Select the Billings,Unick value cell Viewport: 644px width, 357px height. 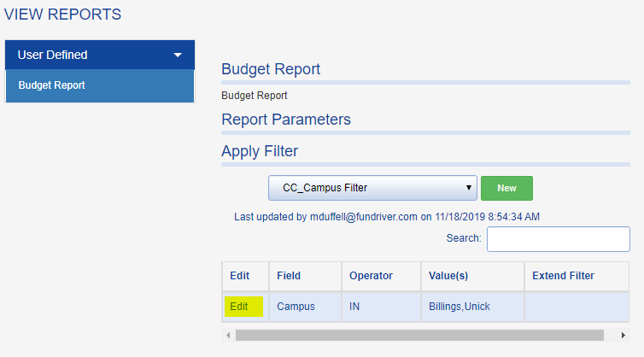click(x=472, y=307)
